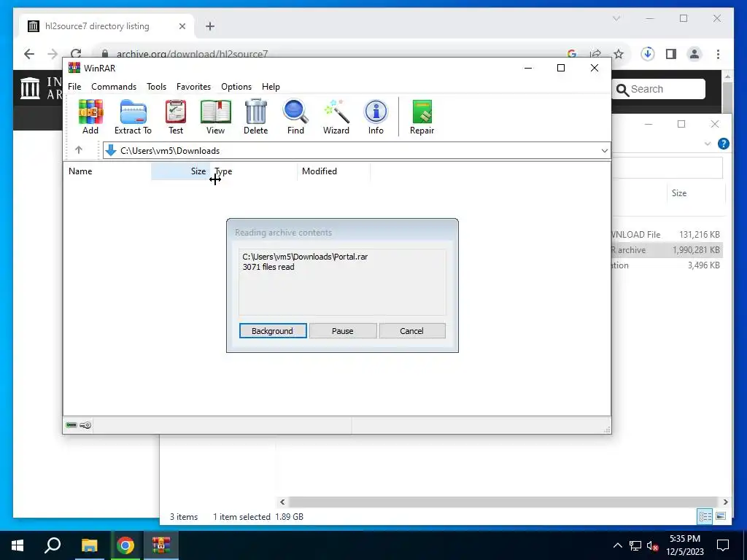Open Chrome tab search chevron

[x=616, y=18]
